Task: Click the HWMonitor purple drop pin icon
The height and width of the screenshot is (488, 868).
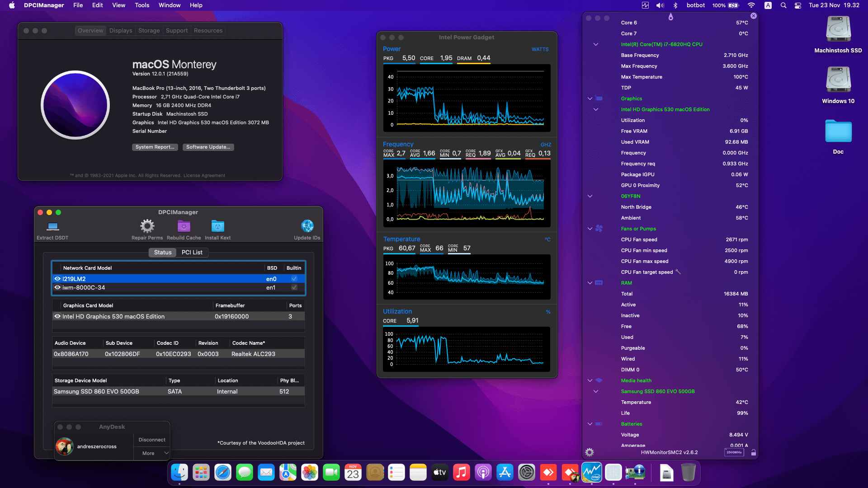Action: coord(671,17)
